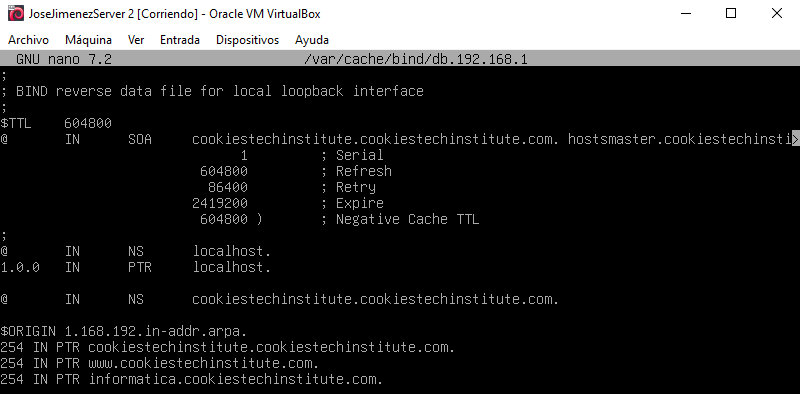Click hostsmaster.cookiestechinsti text on SOA line
800x394 pixels.
point(679,139)
